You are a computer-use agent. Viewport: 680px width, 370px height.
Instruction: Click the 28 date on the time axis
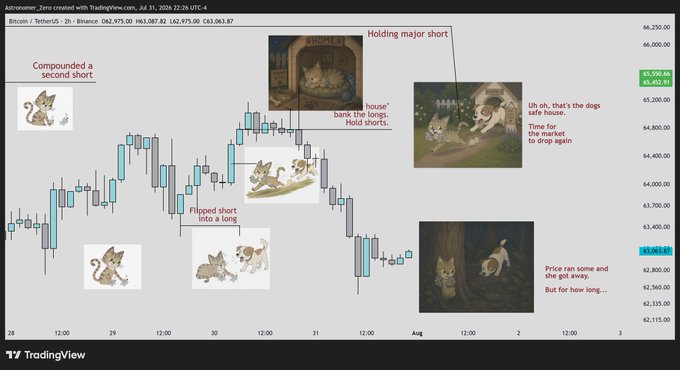click(x=11, y=333)
